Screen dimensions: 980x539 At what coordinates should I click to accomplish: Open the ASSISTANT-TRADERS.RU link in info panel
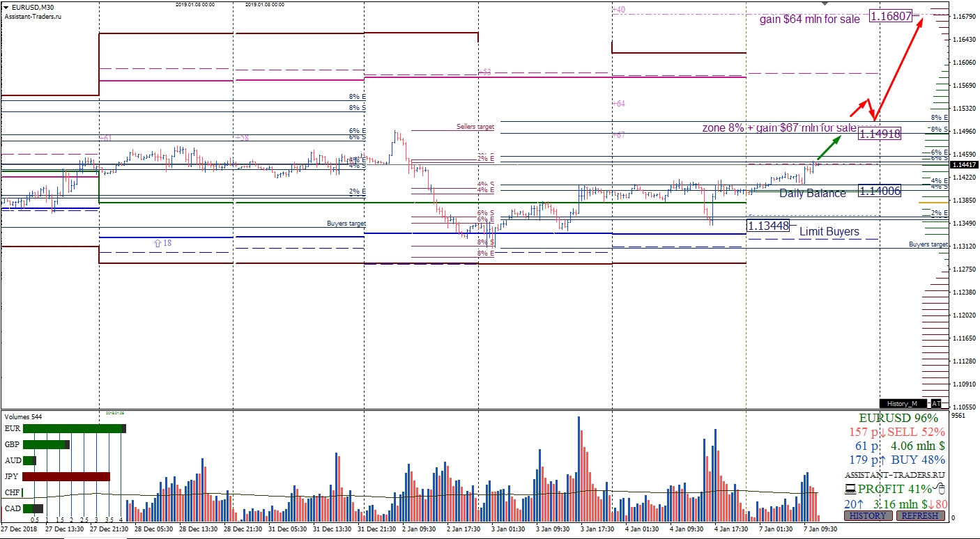pyautogui.click(x=894, y=474)
